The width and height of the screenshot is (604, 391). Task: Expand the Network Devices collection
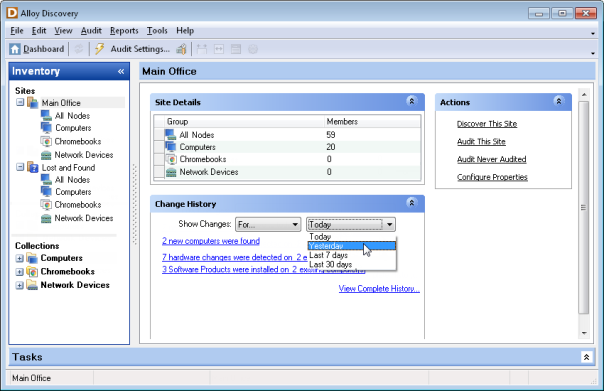[20, 285]
